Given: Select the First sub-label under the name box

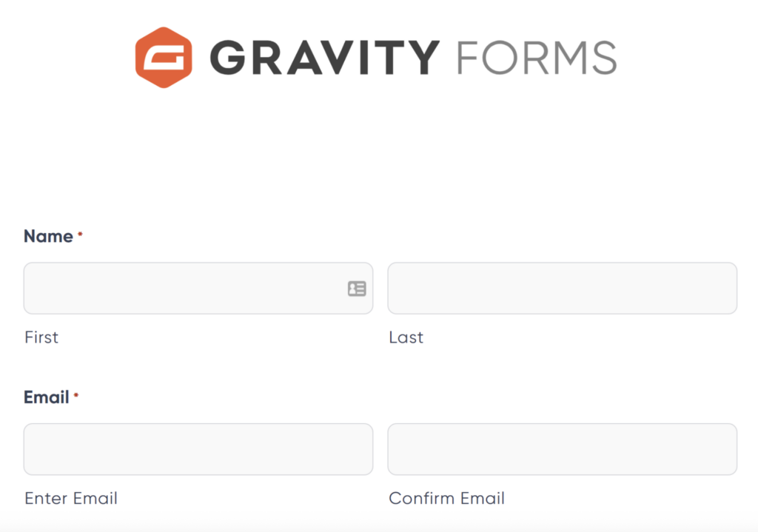Looking at the screenshot, I should (x=41, y=337).
